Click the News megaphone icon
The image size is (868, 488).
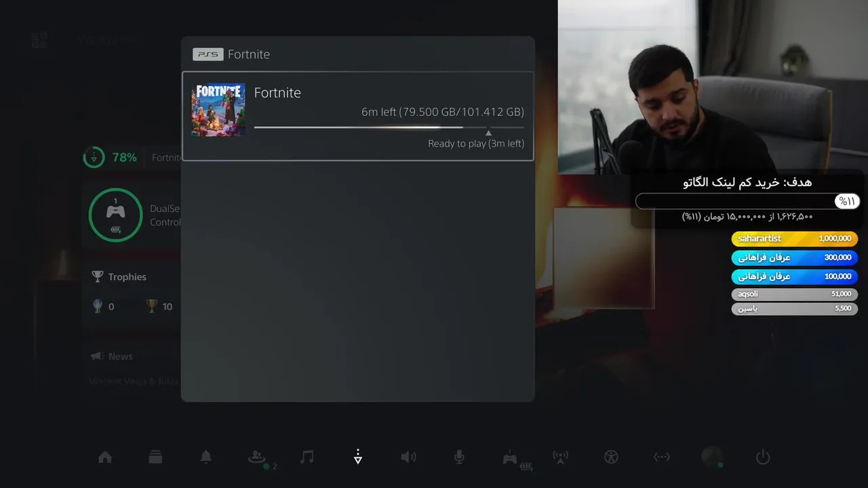97,357
